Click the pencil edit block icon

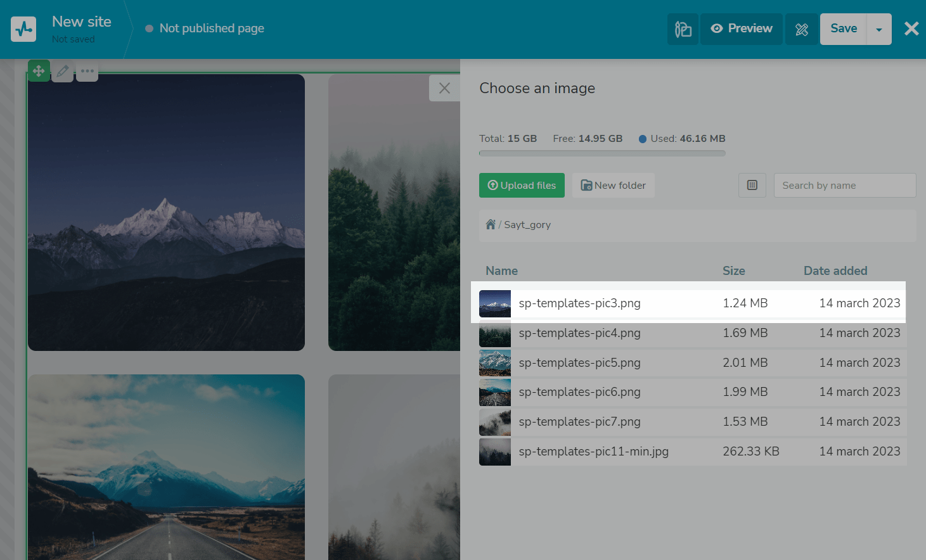click(63, 71)
